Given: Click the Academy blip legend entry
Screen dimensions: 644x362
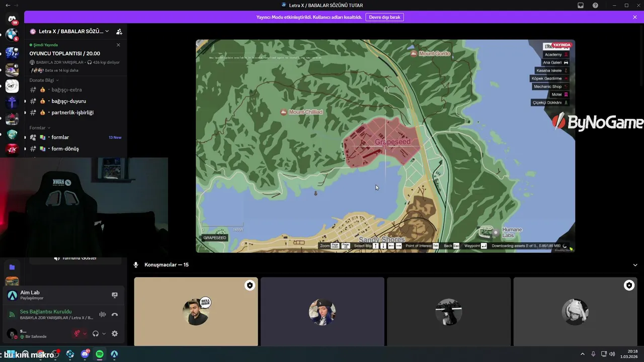Looking at the screenshot, I should click(556, 54).
